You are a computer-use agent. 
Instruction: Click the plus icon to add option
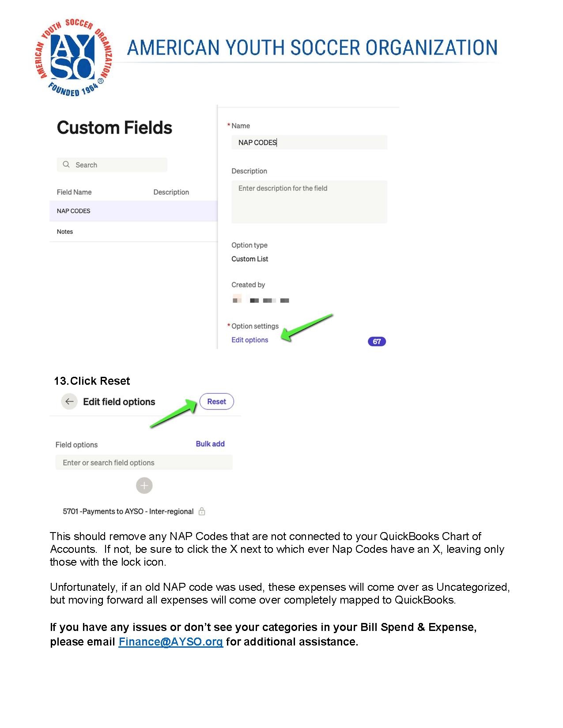144,486
